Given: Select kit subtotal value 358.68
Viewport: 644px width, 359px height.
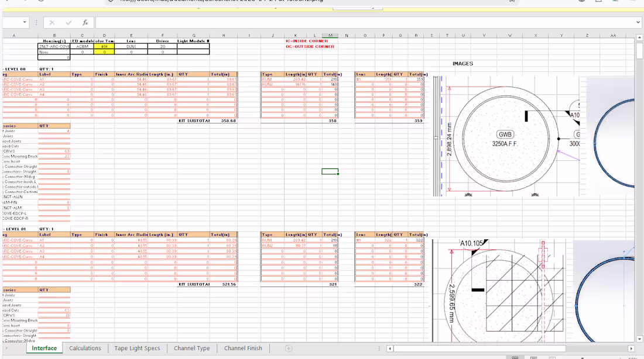Looking at the screenshot, I should pos(228,120).
